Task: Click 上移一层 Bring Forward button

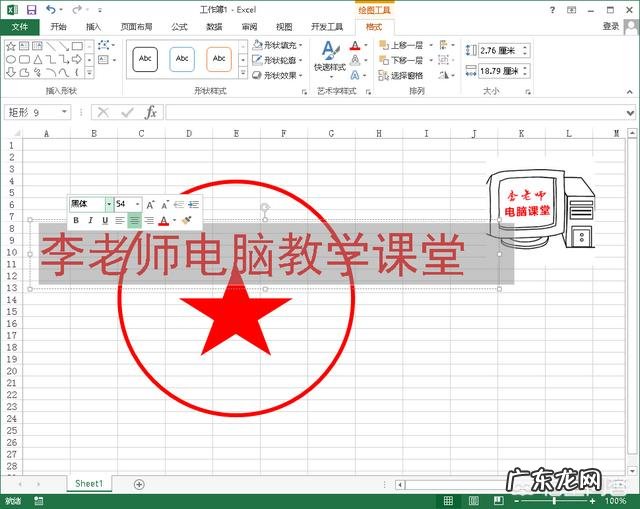Action: (401, 45)
